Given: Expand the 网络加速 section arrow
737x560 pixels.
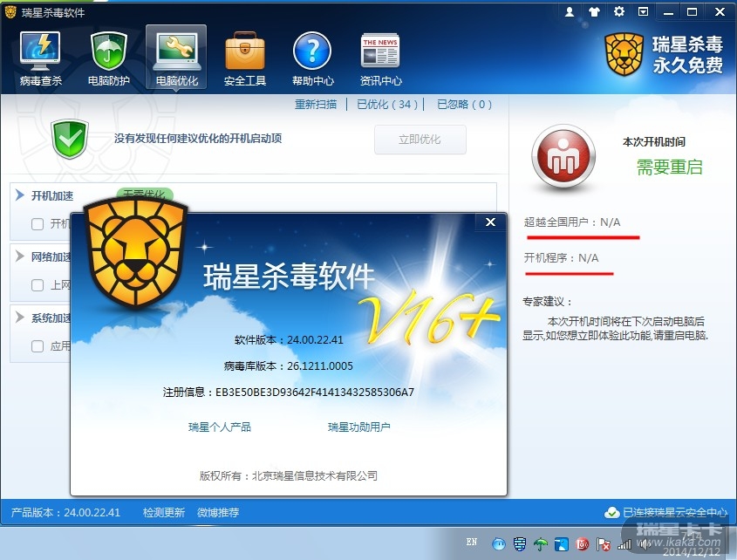Looking at the screenshot, I should (20, 256).
